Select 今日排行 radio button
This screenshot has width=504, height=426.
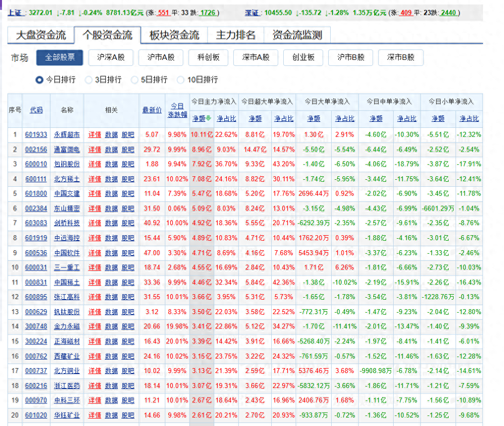pyautogui.click(x=40, y=79)
